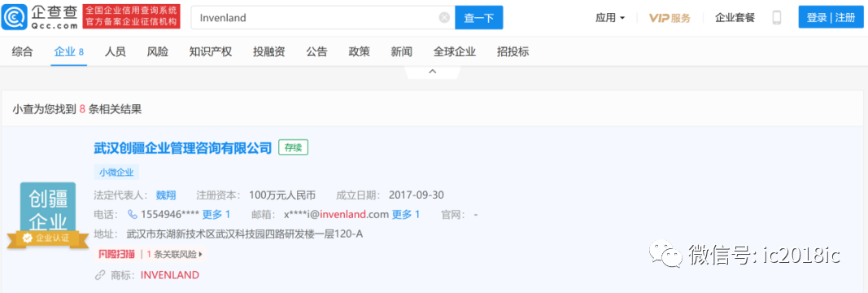Expand 1 条关联风险 details
This screenshot has height=293, width=868.
pos(175,254)
